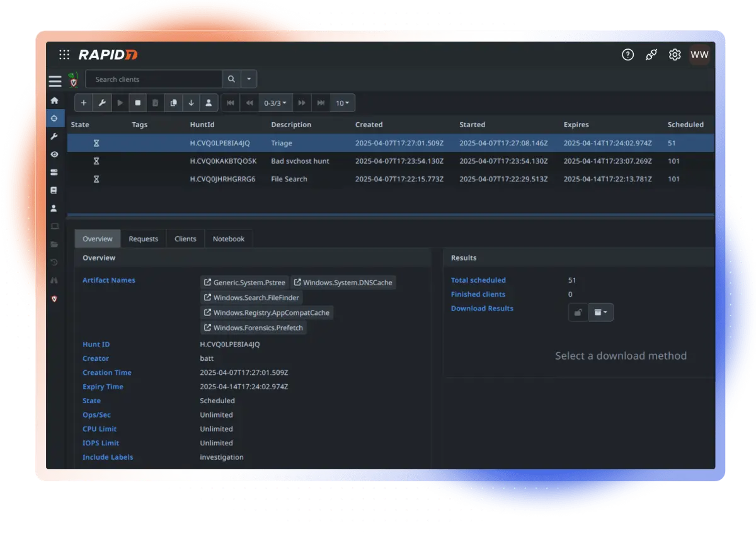The width and height of the screenshot is (756, 536).
Task: Click the download arrow toolbar button
Action: pyautogui.click(x=191, y=103)
